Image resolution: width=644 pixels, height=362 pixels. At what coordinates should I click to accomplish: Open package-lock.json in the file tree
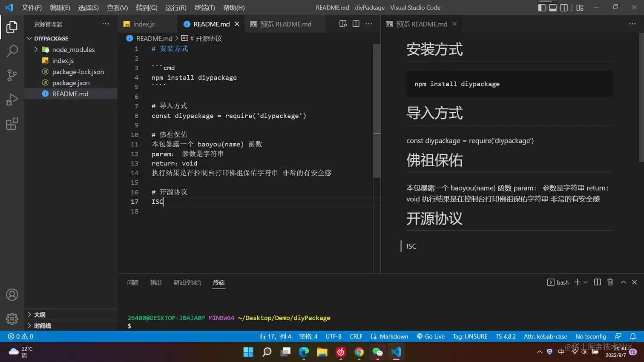[71, 71]
